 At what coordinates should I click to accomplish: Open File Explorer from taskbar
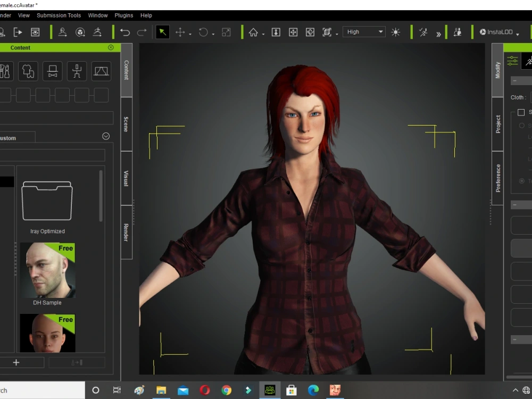coord(161,390)
